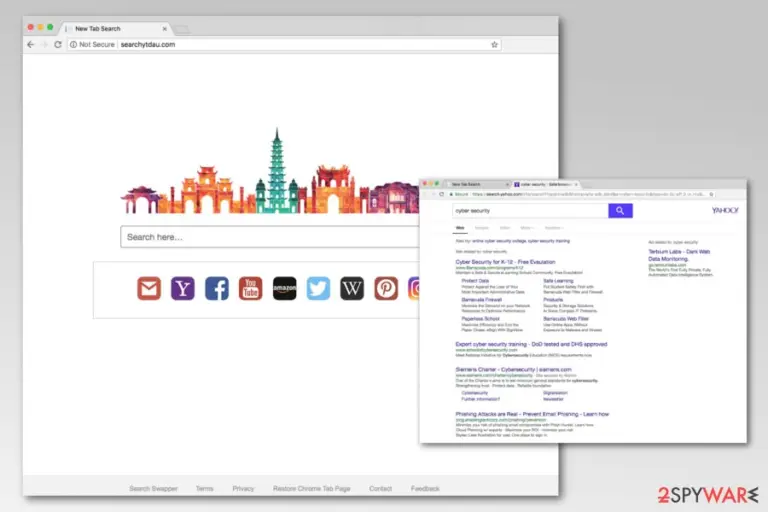Open the Amazon shortcut icon
The image size is (768, 512).
(285, 289)
